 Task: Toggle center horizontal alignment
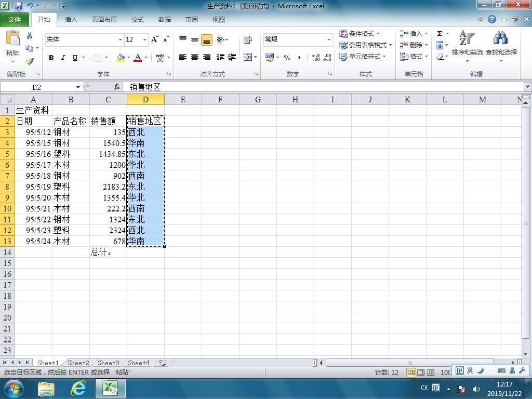point(195,57)
